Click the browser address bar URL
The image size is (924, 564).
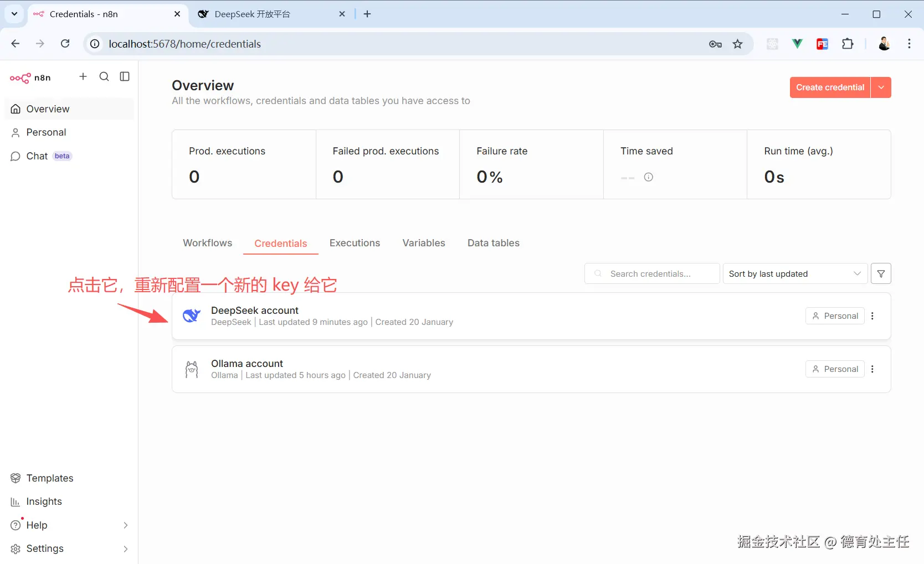click(184, 44)
